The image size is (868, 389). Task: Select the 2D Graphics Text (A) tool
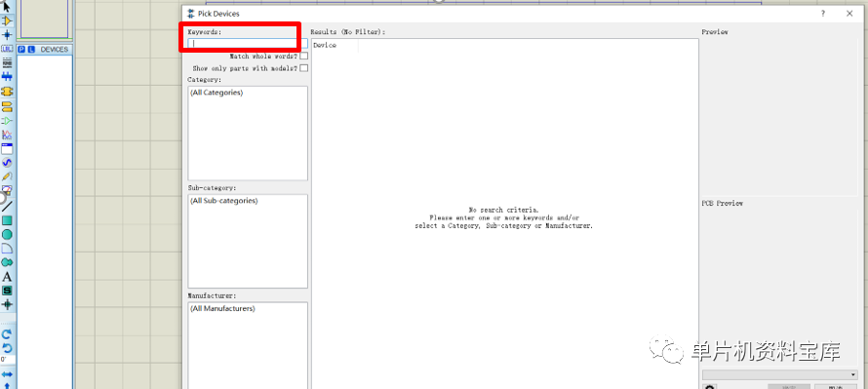(x=7, y=277)
